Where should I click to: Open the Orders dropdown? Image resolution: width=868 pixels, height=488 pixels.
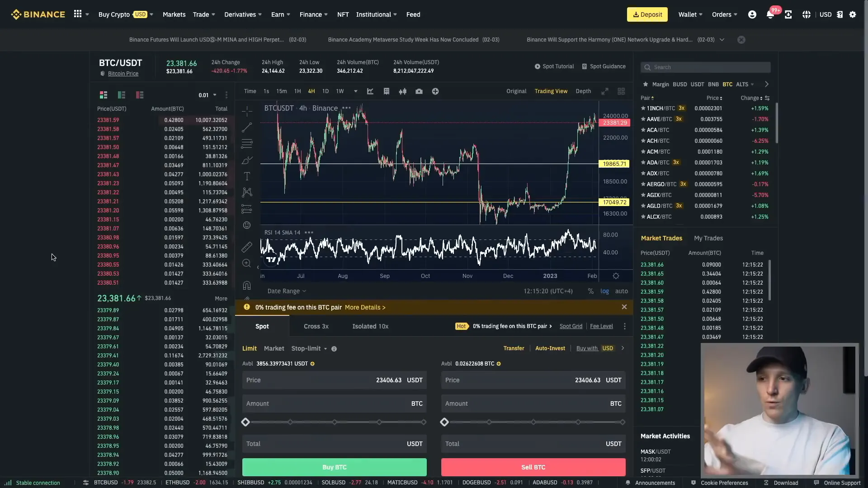tap(724, 14)
